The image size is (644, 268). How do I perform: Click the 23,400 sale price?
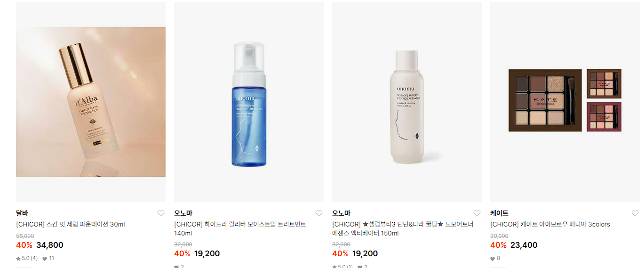(x=524, y=245)
